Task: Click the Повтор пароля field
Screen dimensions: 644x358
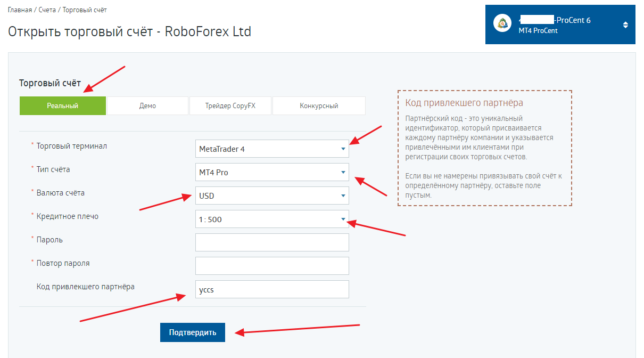Action: [x=272, y=266]
